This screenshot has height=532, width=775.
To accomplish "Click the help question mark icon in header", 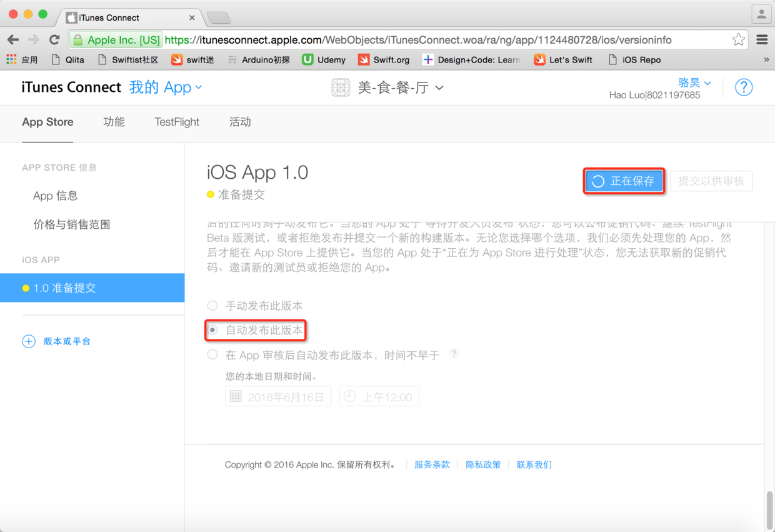I will point(744,87).
